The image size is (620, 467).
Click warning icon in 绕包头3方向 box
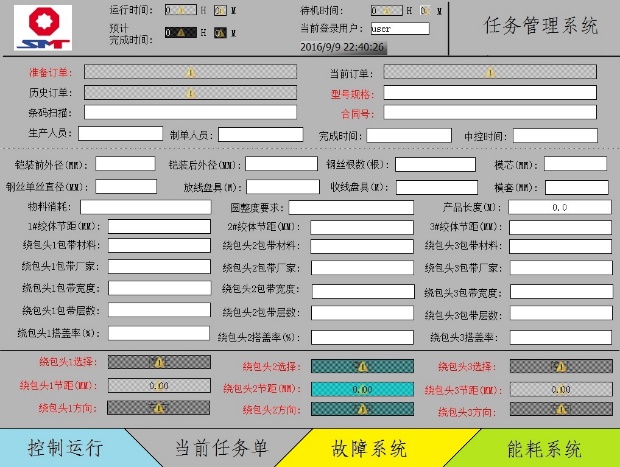560,409
